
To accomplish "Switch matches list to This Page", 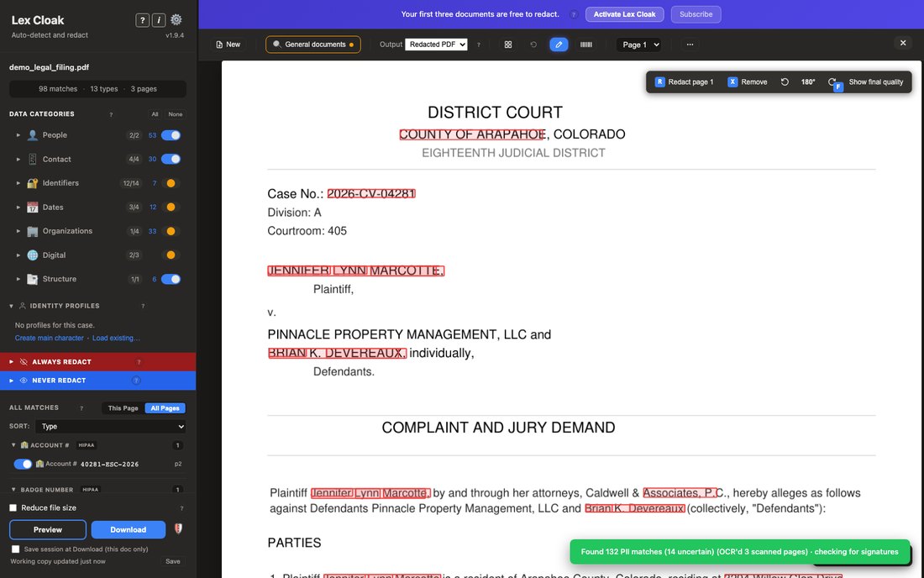I will [123, 408].
